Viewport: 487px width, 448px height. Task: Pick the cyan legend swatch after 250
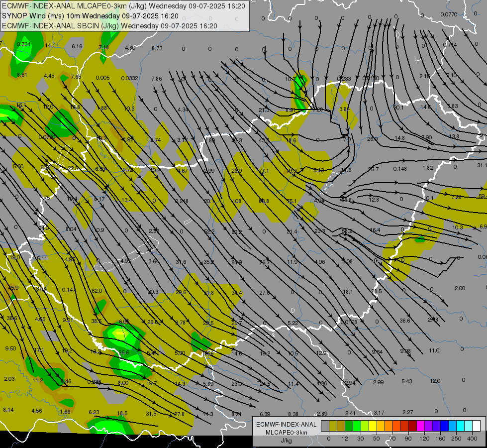[461, 426]
